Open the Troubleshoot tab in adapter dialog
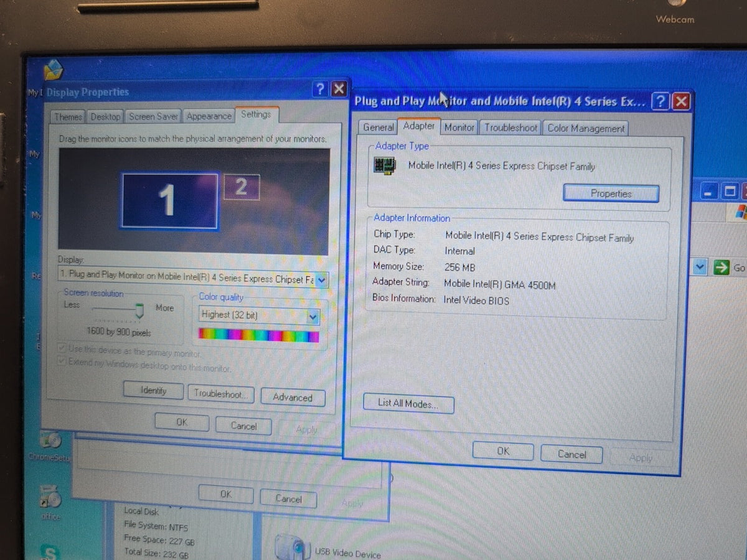Image resolution: width=747 pixels, height=560 pixels. (510, 128)
